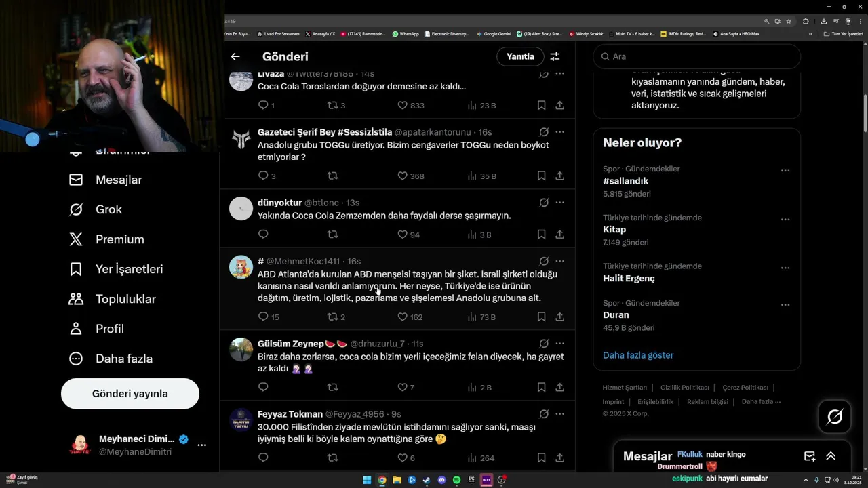Open more options for the #sallandık trend
The image size is (868, 488).
click(x=785, y=171)
